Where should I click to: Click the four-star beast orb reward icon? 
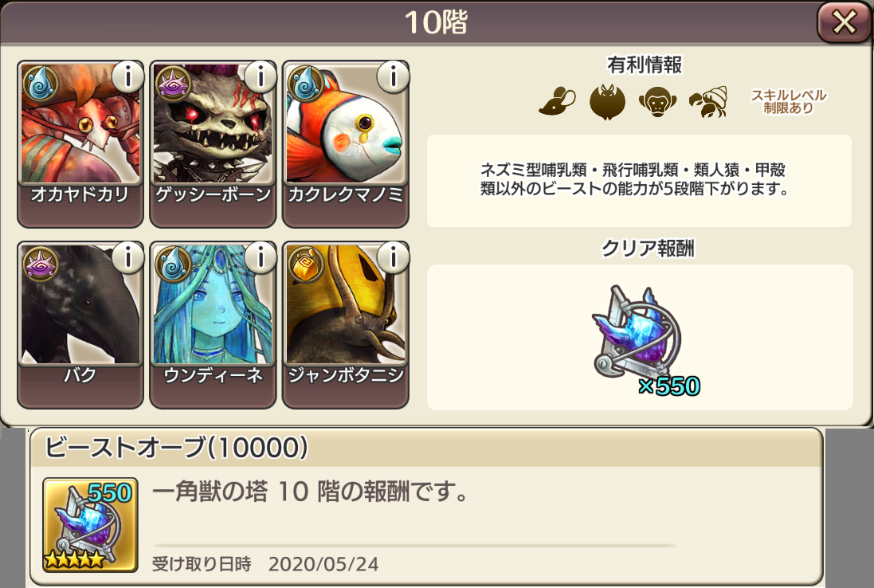coord(90,524)
